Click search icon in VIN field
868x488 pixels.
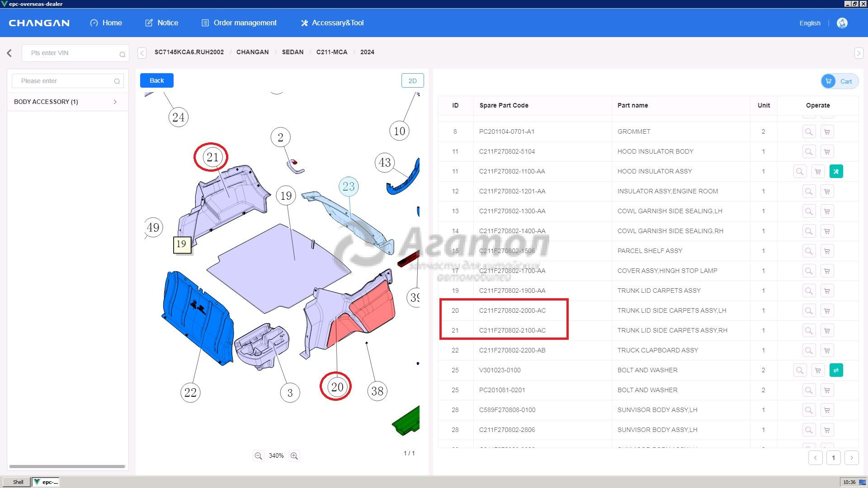click(x=122, y=54)
